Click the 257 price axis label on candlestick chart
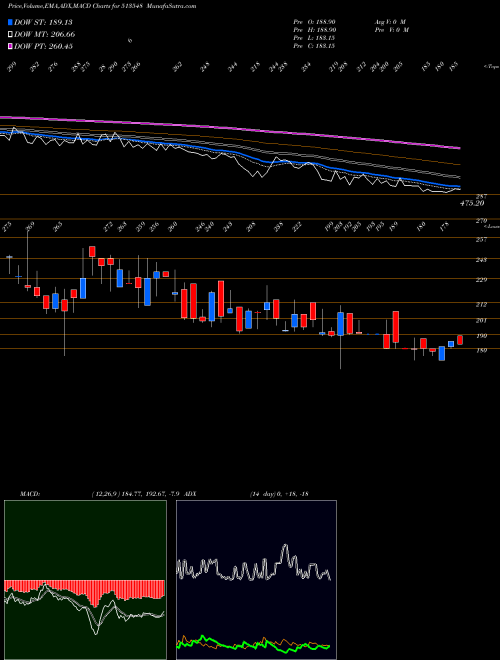Screen dimensions: 500x660 [481, 240]
